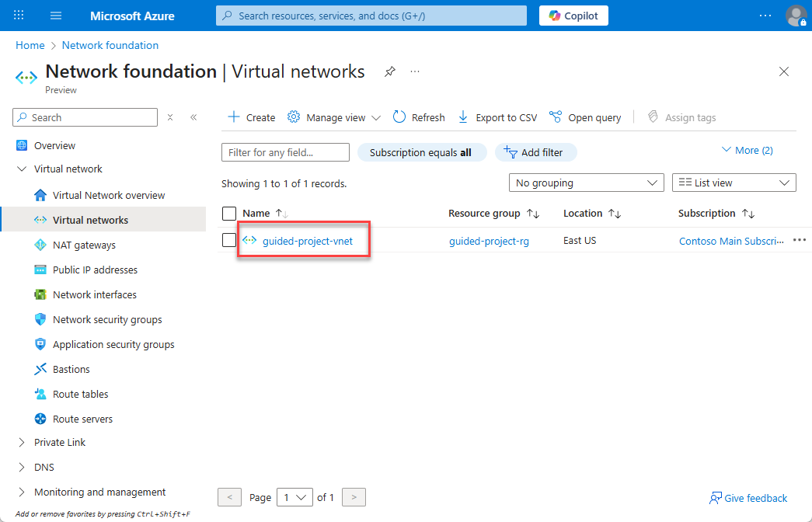Screen dimensions: 812x522
Task: Open the row ellipsis for guided-project-vnet
Action: click(799, 240)
